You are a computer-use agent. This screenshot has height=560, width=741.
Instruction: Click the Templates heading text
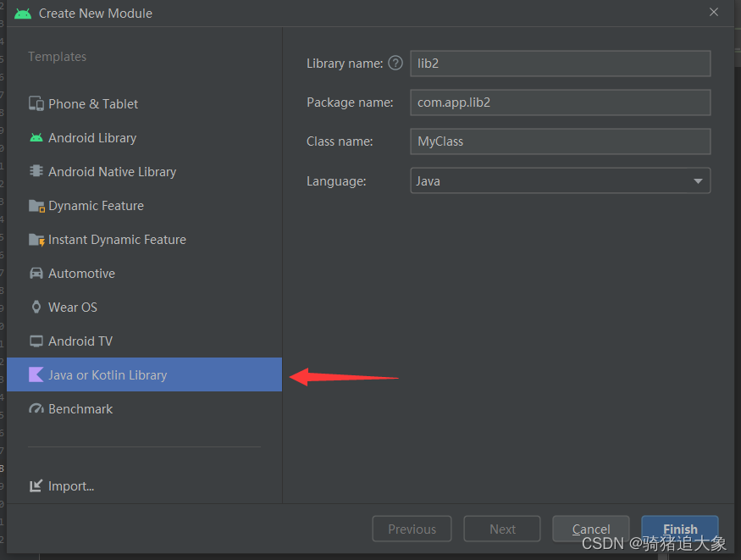click(58, 57)
